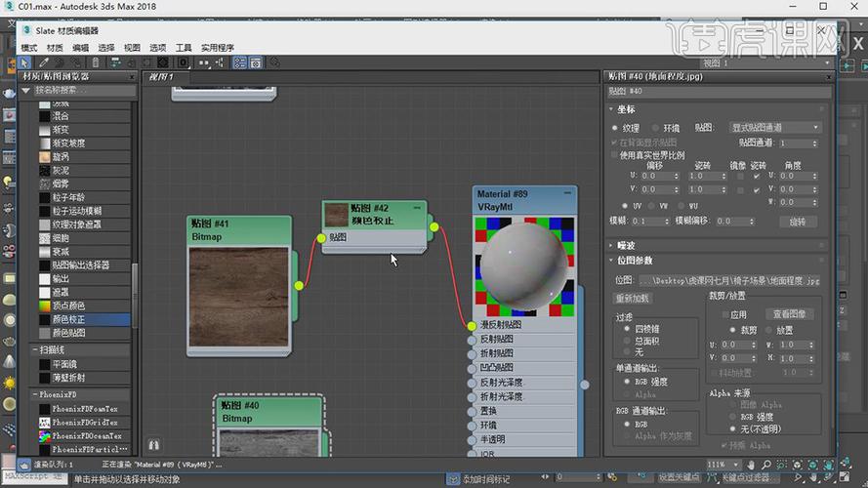
Task: Open 显式贴图通道 mapping dropdown
Action: (774, 127)
